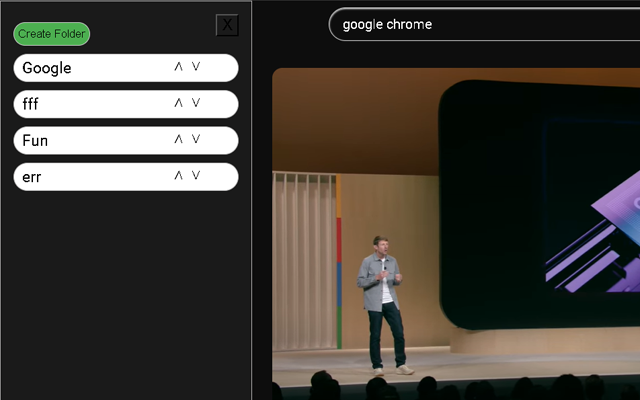Screen dimensions: 640x400
Task: Open the Google folder
Action: tap(126, 68)
